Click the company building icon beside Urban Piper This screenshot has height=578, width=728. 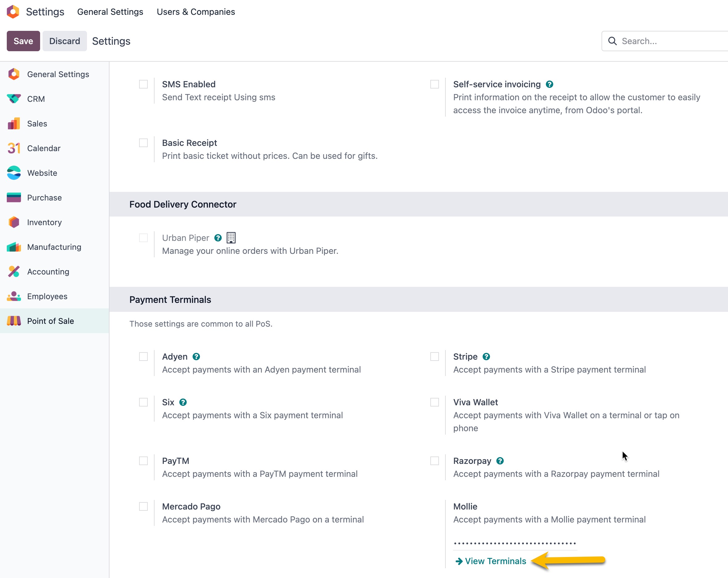click(231, 238)
